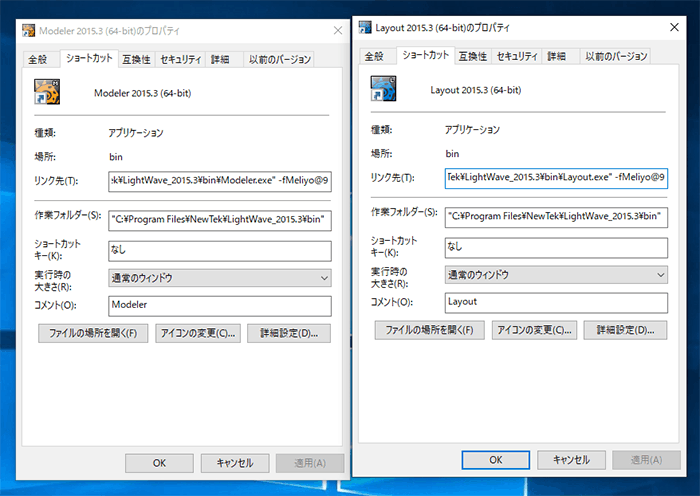700x496 pixels.
Task: Click bin location text in Layout properties
Action: tap(452, 154)
